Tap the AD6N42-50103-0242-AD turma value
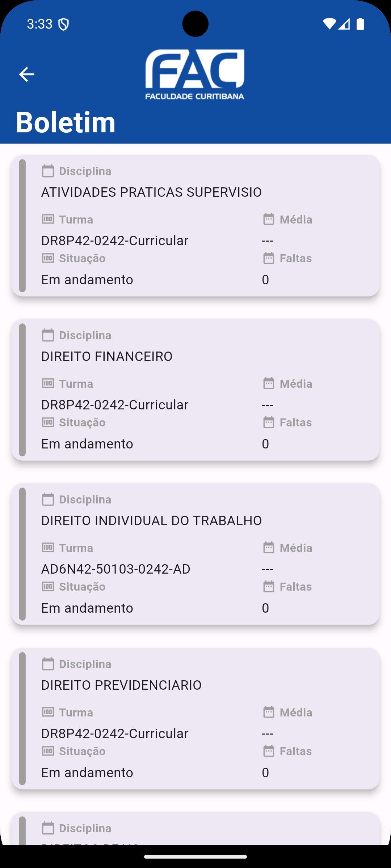The width and height of the screenshot is (391, 868). click(116, 569)
